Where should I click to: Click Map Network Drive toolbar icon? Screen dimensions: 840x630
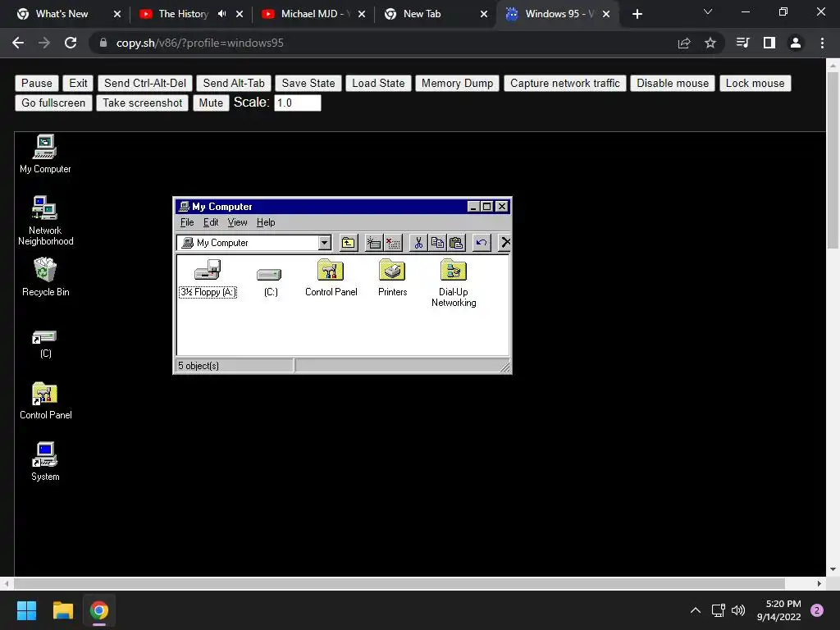[x=373, y=243]
